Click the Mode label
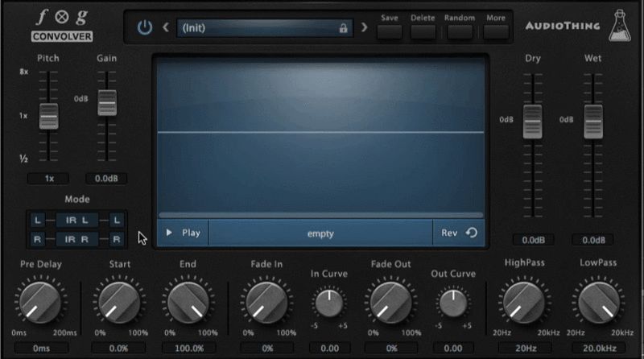The width and height of the screenshot is (644, 359). [x=77, y=199]
